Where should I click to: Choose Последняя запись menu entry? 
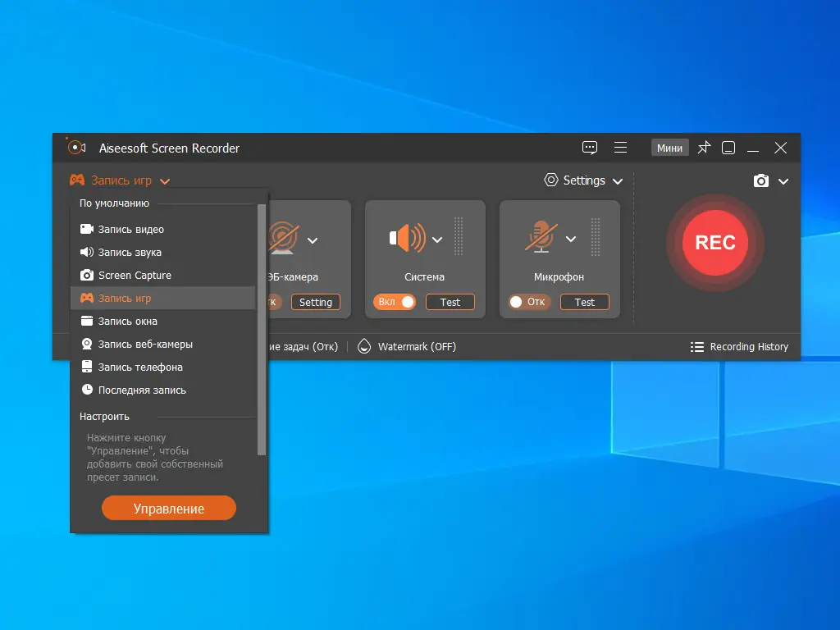coord(163,390)
